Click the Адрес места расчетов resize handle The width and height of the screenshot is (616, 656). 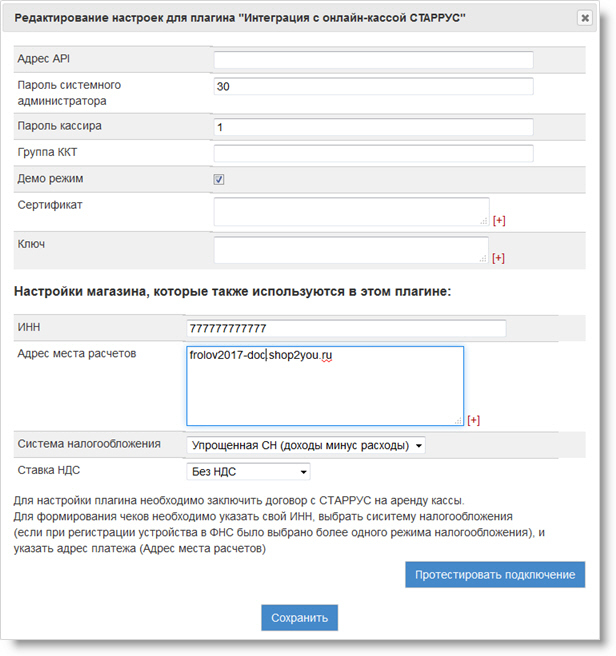tap(458, 420)
